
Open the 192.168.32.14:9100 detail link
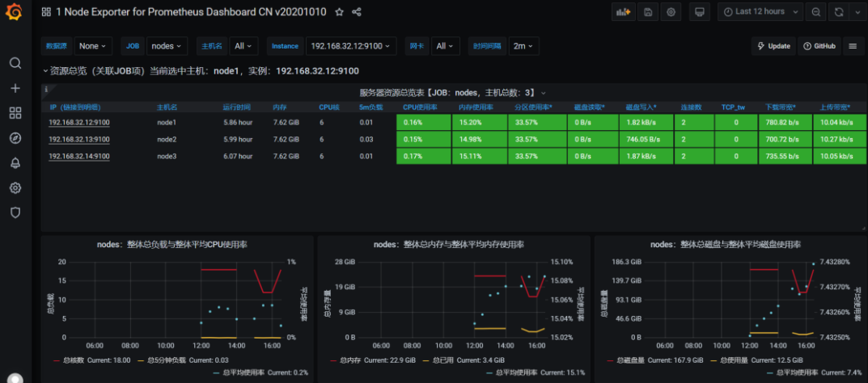79,157
